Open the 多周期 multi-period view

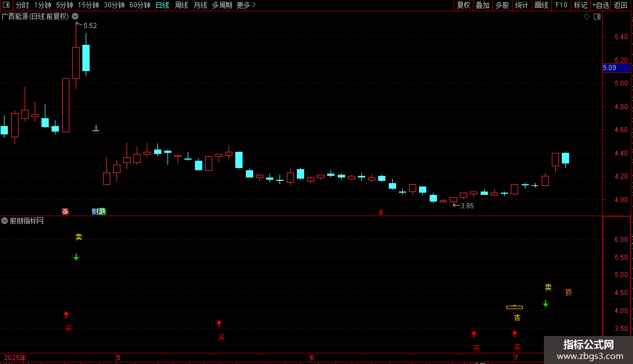pyautogui.click(x=222, y=5)
